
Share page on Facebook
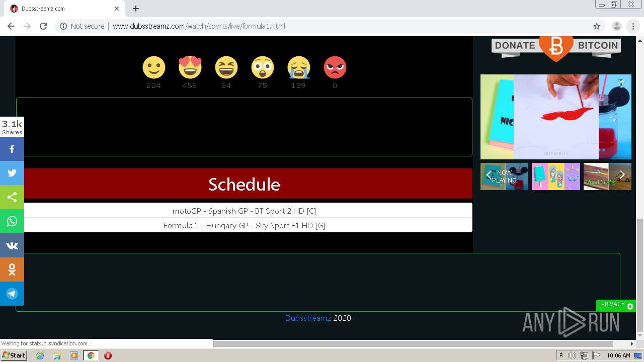tap(12, 149)
